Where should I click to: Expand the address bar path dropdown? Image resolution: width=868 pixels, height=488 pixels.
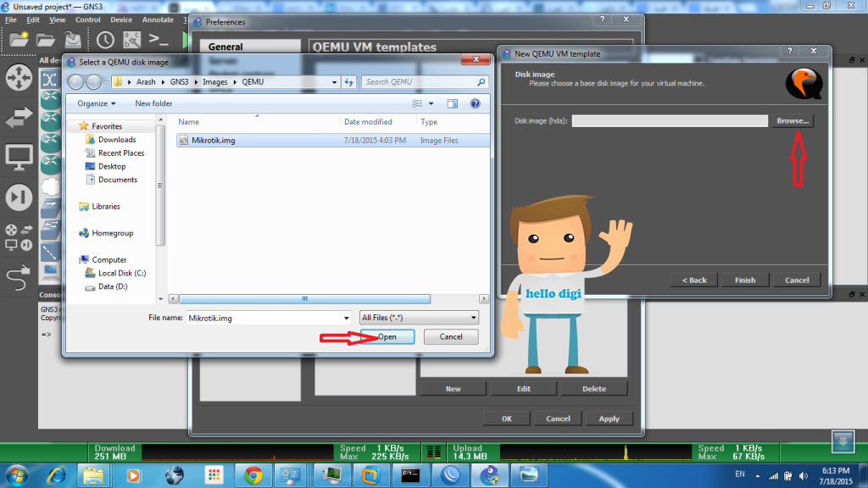click(x=334, y=82)
